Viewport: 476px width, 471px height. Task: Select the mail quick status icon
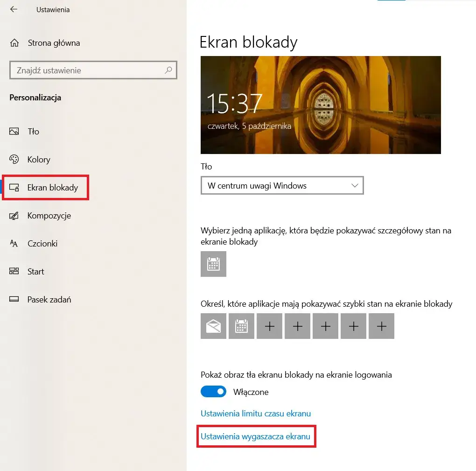click(x=213, y=326)
